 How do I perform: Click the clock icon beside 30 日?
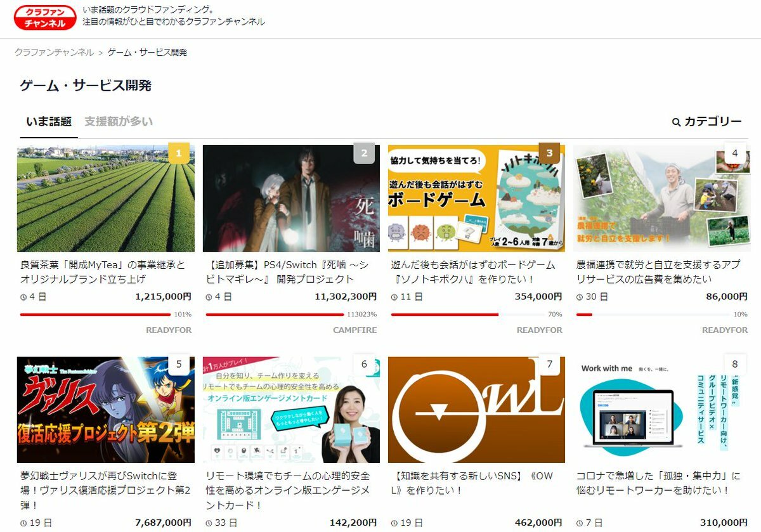(579, 297)
